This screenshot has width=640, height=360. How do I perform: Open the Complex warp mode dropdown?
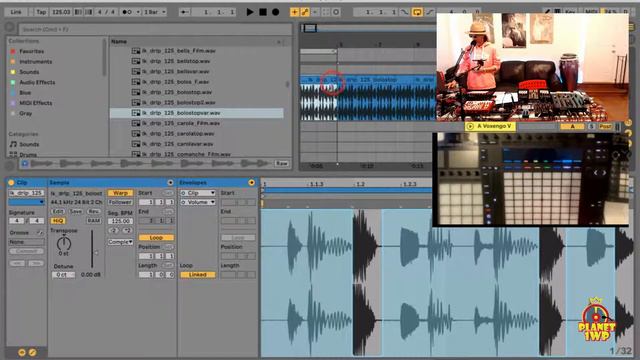point(120,242)
